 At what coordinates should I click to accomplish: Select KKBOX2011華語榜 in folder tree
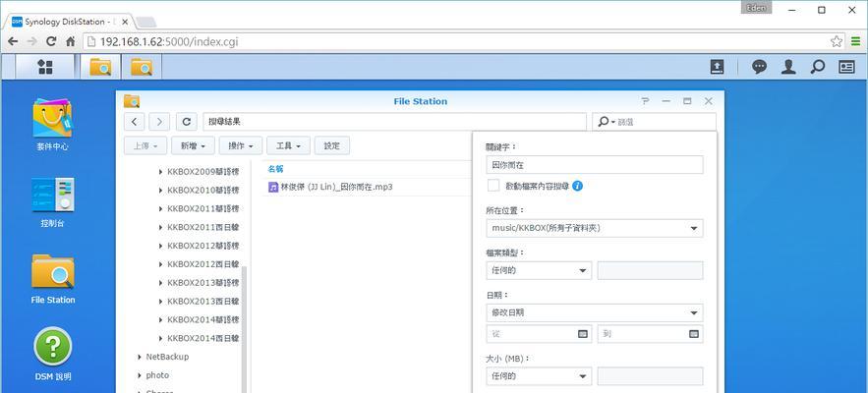(x=203, y=208)
